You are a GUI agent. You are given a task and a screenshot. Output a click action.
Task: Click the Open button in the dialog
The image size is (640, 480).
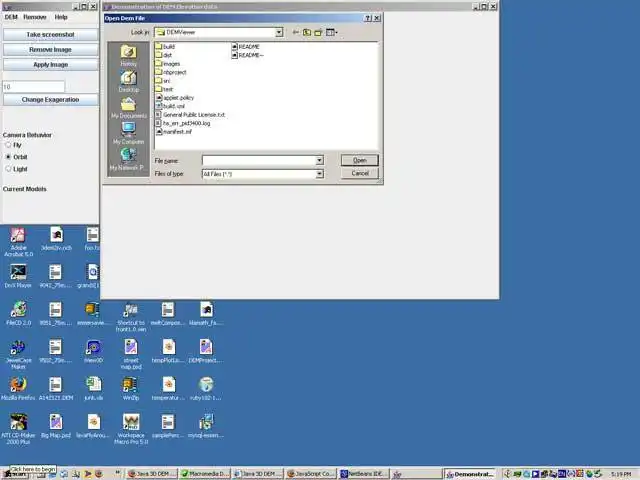tap(360, 160)
